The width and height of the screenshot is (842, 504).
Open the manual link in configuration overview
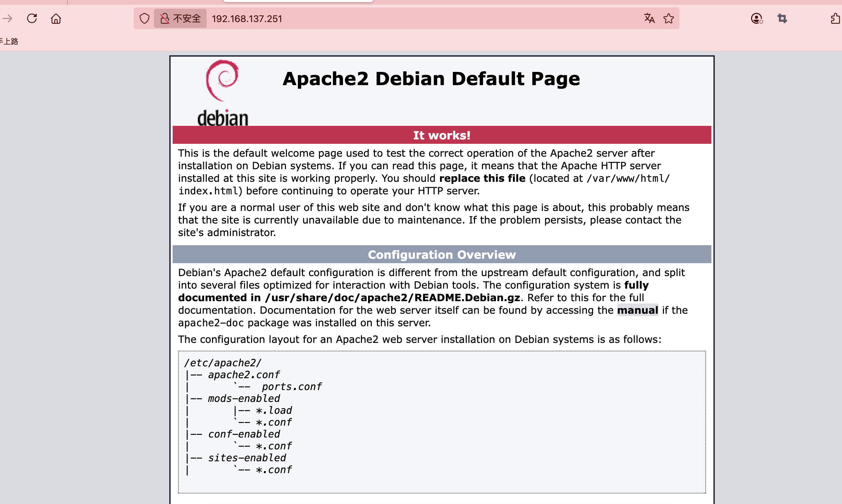tap(637, 310)
